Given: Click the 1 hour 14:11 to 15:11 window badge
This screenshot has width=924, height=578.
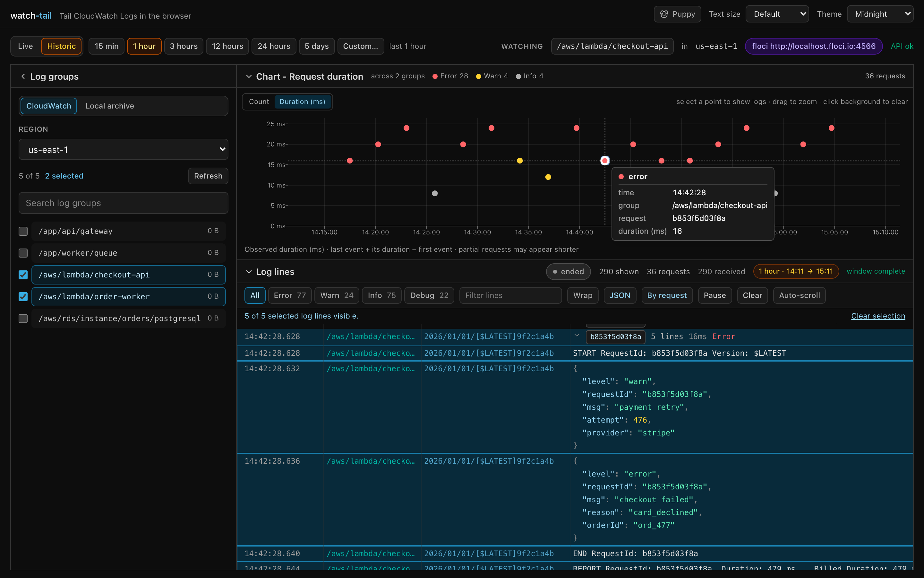Looking at the screenshot, I should [x=796, y=271].
